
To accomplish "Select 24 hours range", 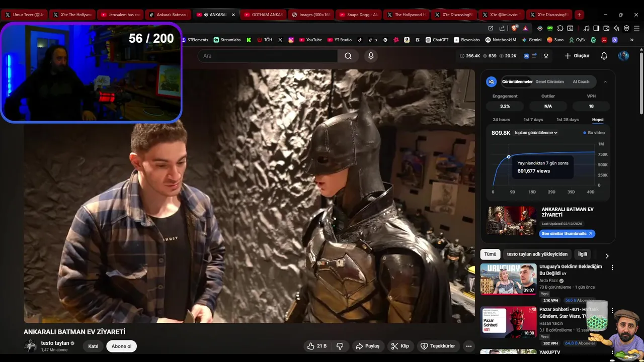I will coord(501,120).
